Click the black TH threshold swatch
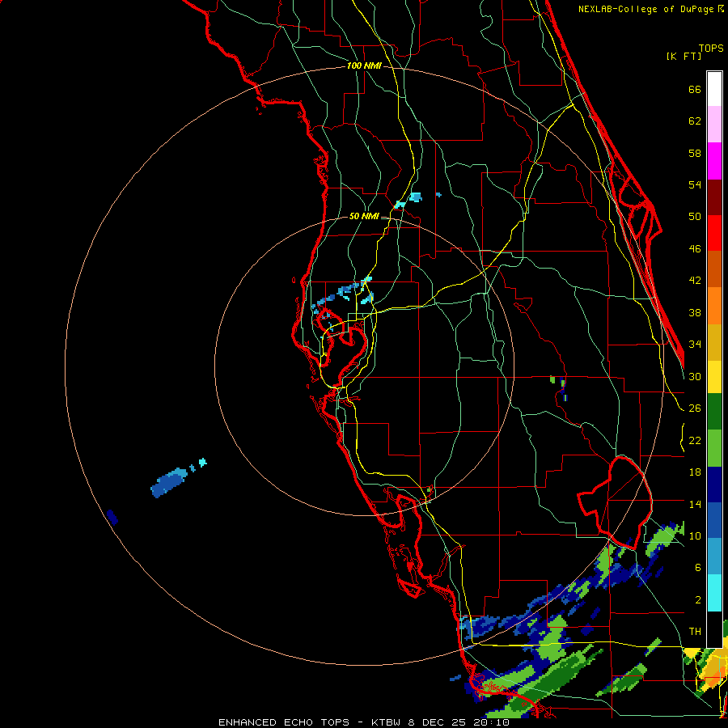The height and width of the screenshot is (728, 728). click(714, 629)
